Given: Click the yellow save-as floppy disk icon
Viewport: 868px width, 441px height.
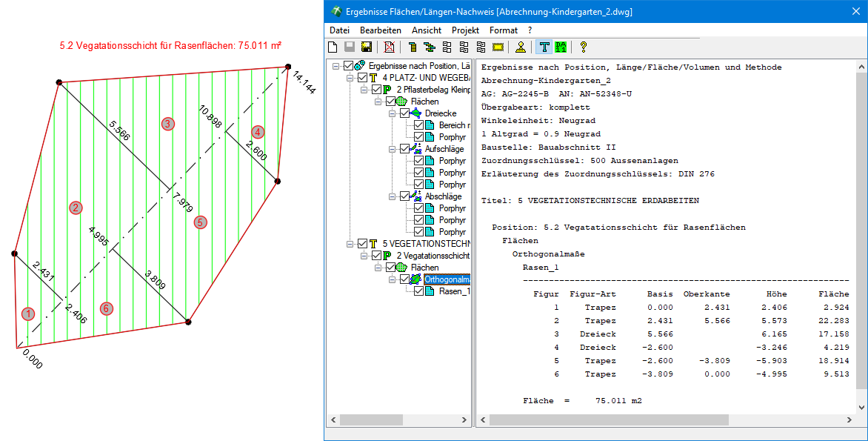Looking at the screenshot, I should click(x=366, y=47).
